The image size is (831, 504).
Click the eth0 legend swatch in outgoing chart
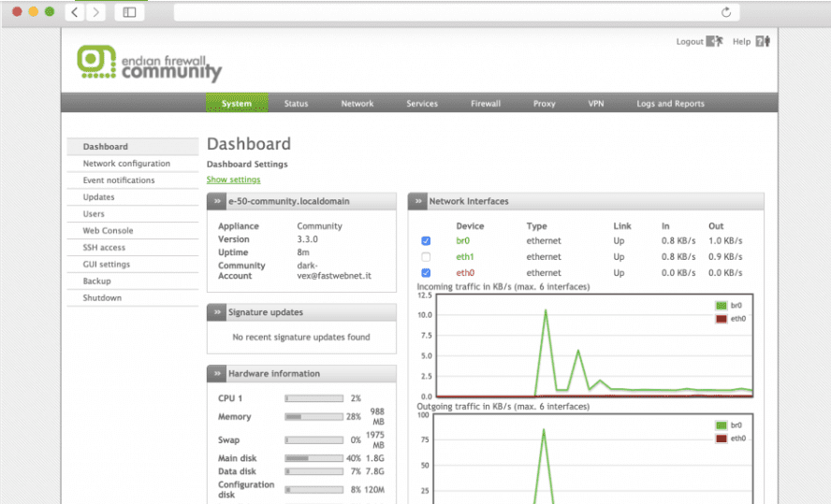[722, 439]
